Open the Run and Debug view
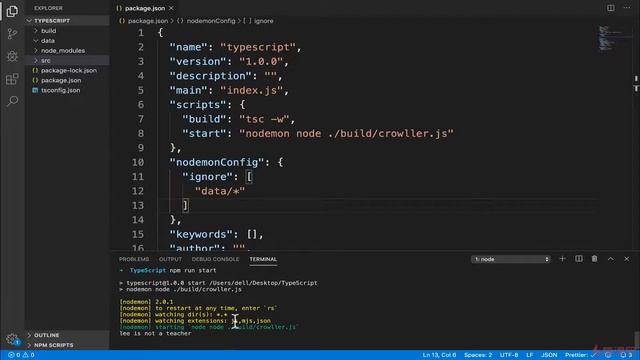This screenshot has height=360, width=640. click(12, 56)
